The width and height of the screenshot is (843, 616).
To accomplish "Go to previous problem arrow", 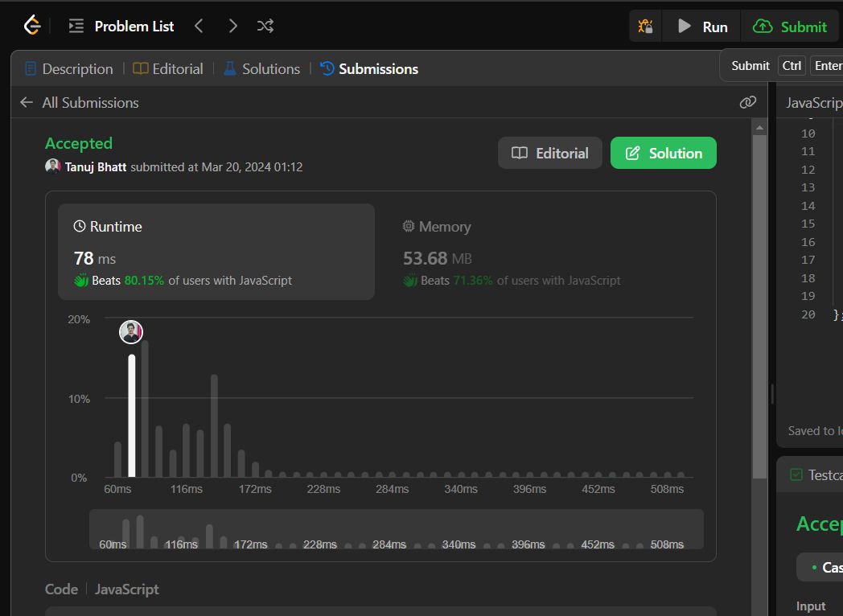I will [199, 26].
